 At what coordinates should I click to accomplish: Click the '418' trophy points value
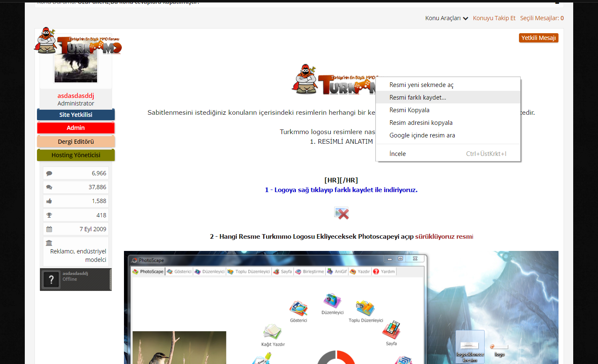coord(101,215)
